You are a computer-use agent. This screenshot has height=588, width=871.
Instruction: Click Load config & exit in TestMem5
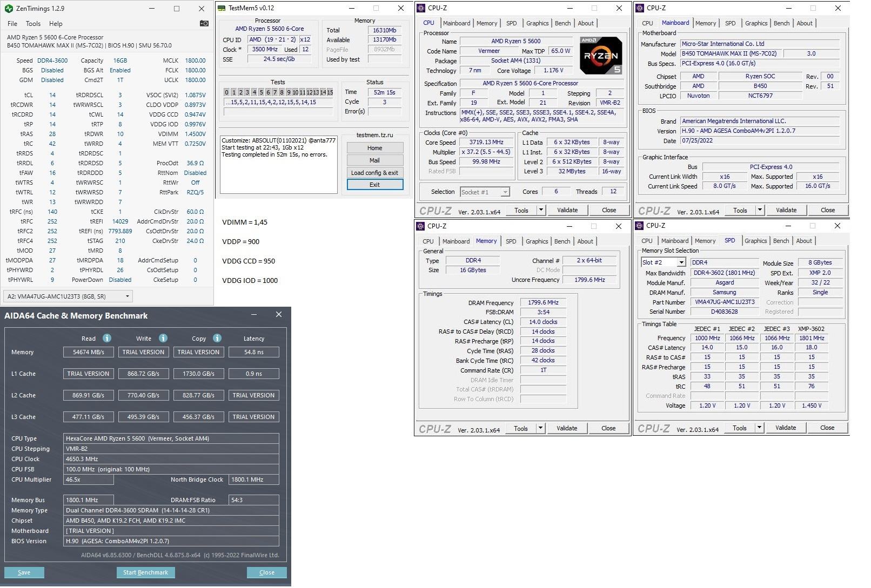(375, 173)
